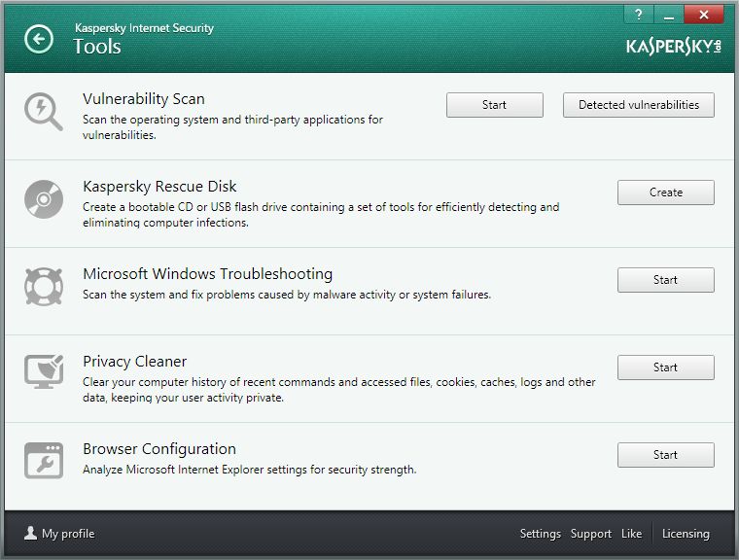Open the Support link
The image size is (739, 560).
(x=591, y=534)
